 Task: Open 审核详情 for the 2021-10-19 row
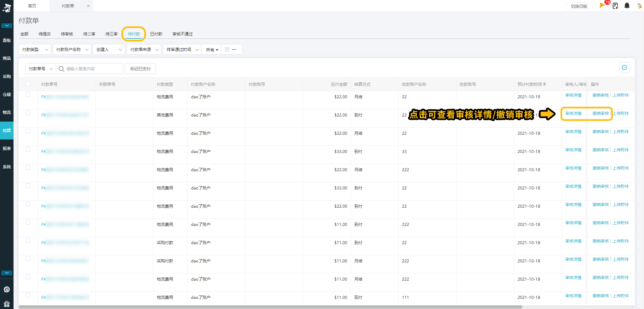(x=573, y=95)
